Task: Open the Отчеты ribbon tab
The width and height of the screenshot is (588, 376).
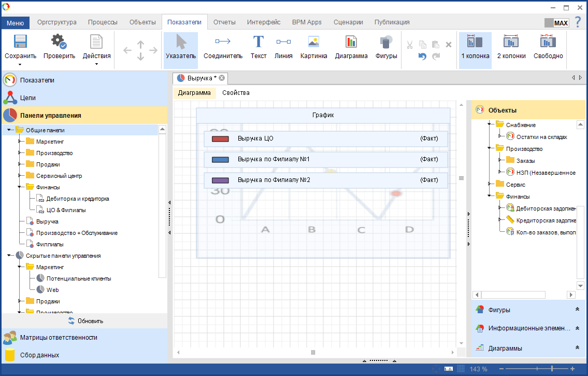Action: coord(224,22)
